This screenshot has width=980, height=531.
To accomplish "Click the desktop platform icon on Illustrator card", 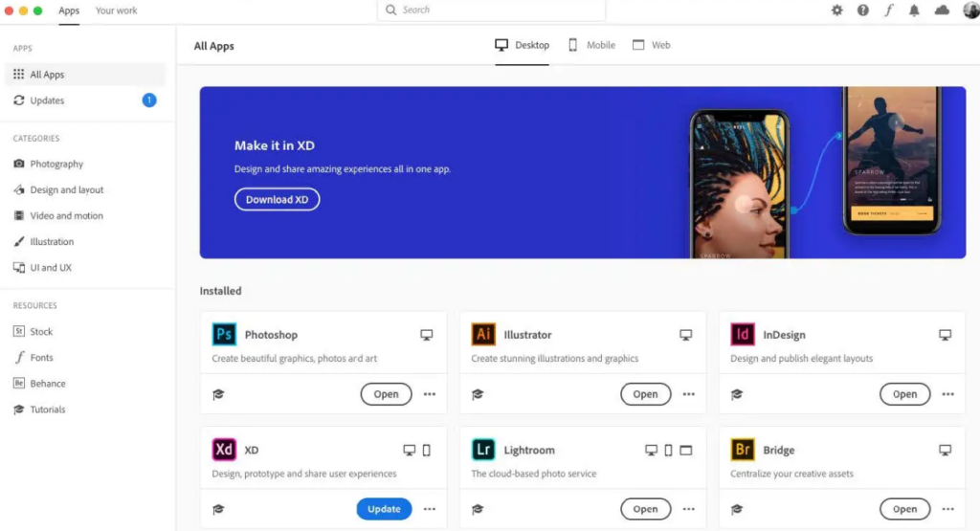I will 685,335.
